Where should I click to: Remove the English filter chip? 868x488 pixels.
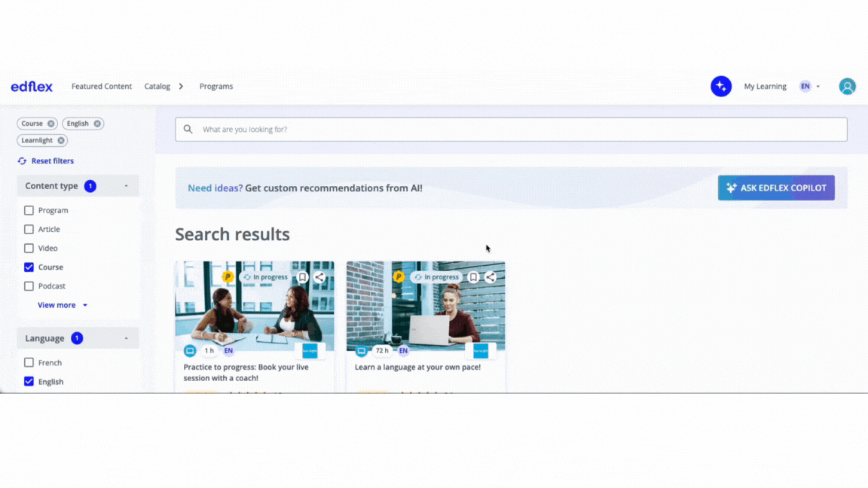click(x=97, y=124)
